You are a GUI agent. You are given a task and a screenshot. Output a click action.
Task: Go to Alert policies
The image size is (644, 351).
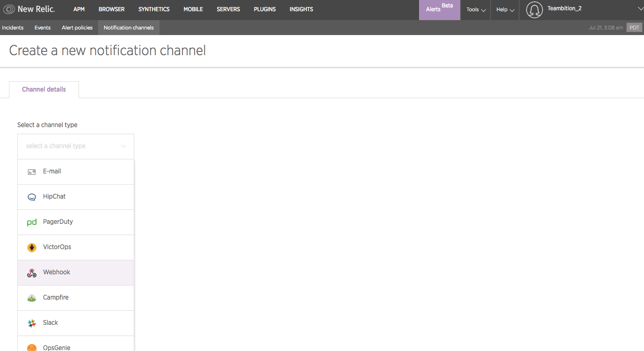point(77,28)
